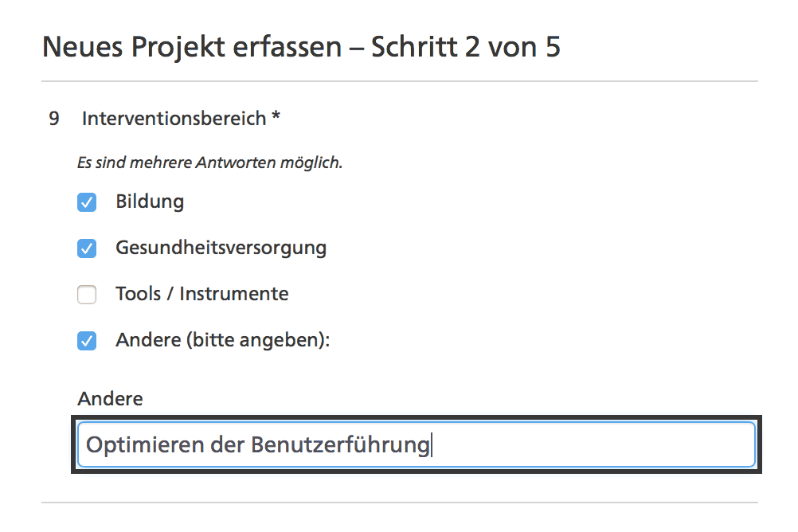Uncheck the Bildung checkbox
The image size is (798, 532).
(x=87, y=202)
